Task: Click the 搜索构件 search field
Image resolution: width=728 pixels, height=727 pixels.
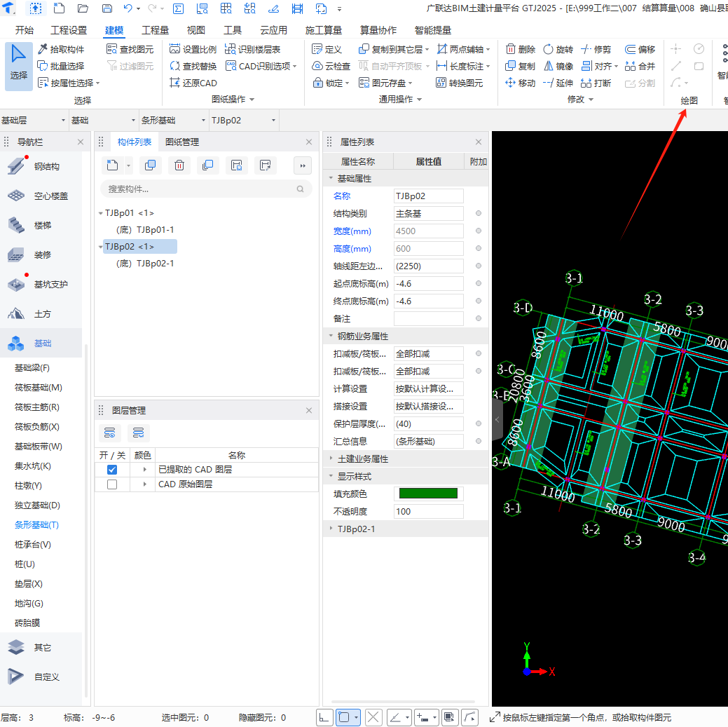Action: [x=206, y=189]
